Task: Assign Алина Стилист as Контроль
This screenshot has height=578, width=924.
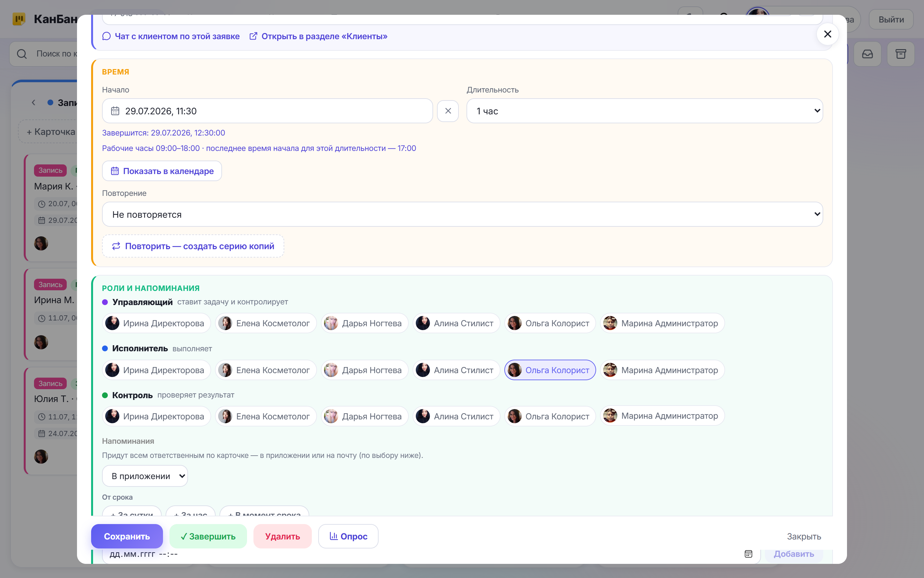Action: (x=456, y=416)
